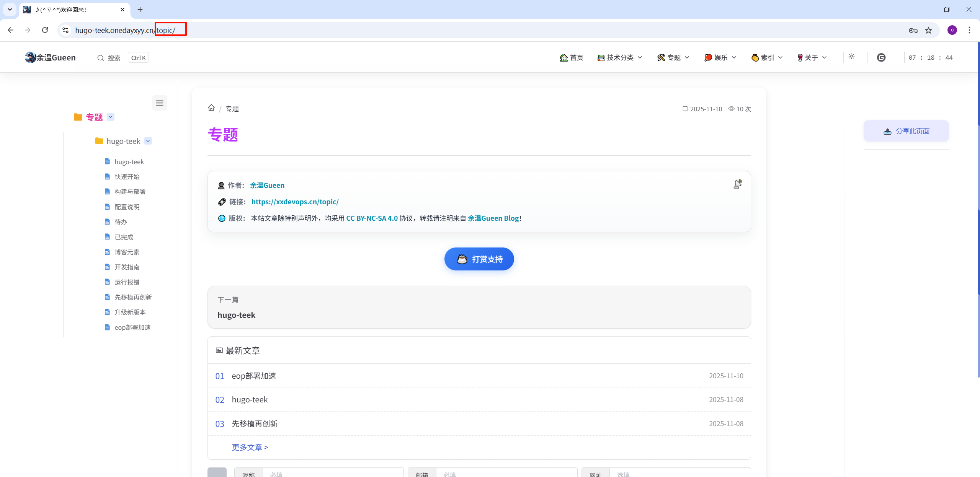
Task: Collapse the hugo-teek folder arrow
Action: click(148, 141)
